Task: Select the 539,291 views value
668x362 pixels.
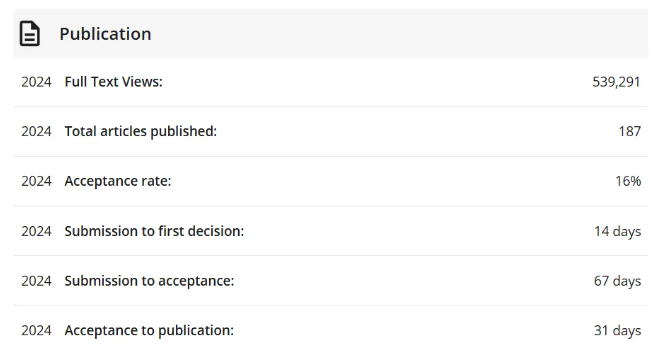Action: point(616,82)
